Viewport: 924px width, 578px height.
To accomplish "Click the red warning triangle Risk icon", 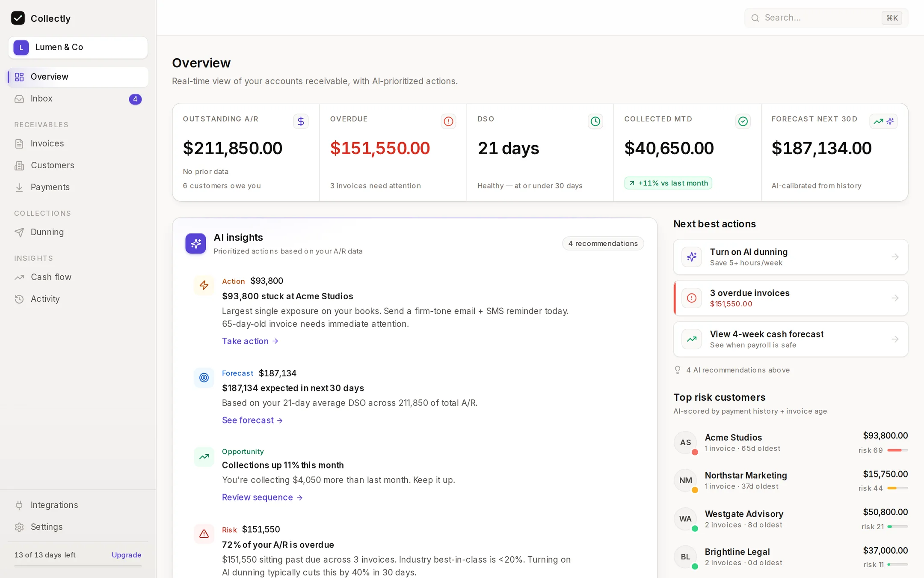I will point(204,534).
